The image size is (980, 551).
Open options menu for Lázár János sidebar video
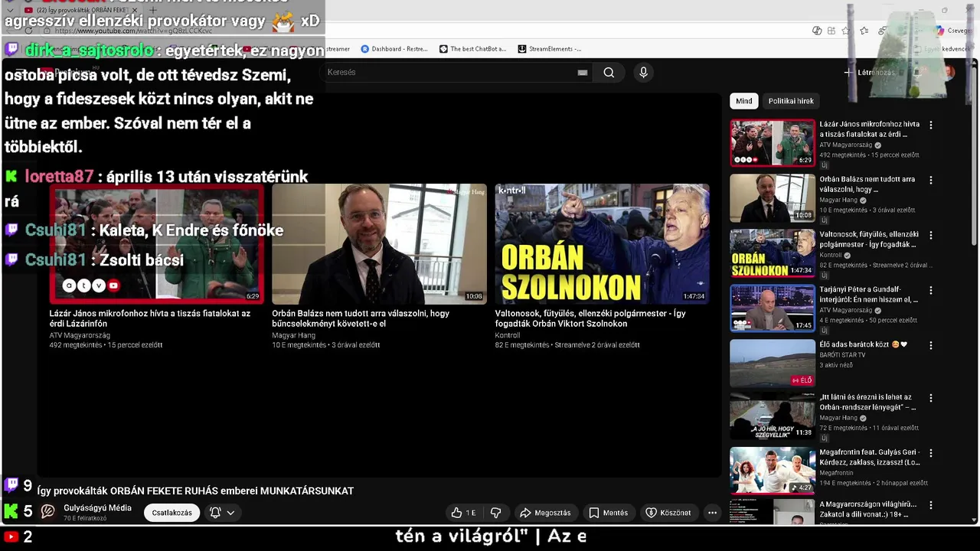click(x=931, y=125)
